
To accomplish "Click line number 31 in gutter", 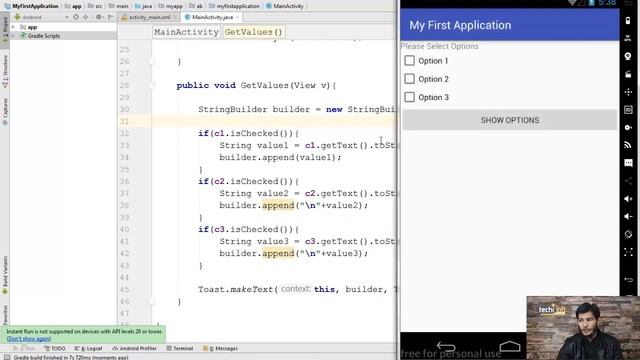I will coord(124,121).
